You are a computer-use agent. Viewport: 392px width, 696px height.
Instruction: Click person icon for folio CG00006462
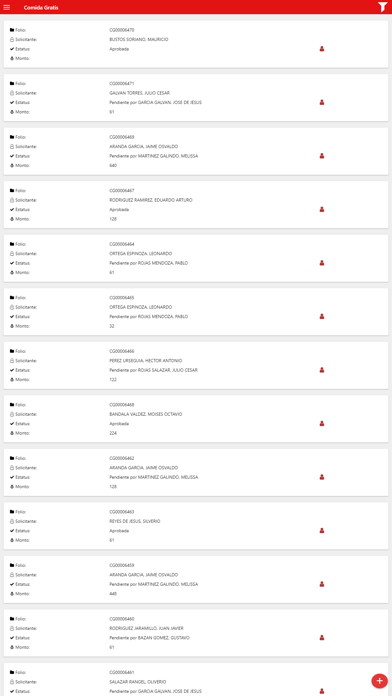(x=322, y=477)
